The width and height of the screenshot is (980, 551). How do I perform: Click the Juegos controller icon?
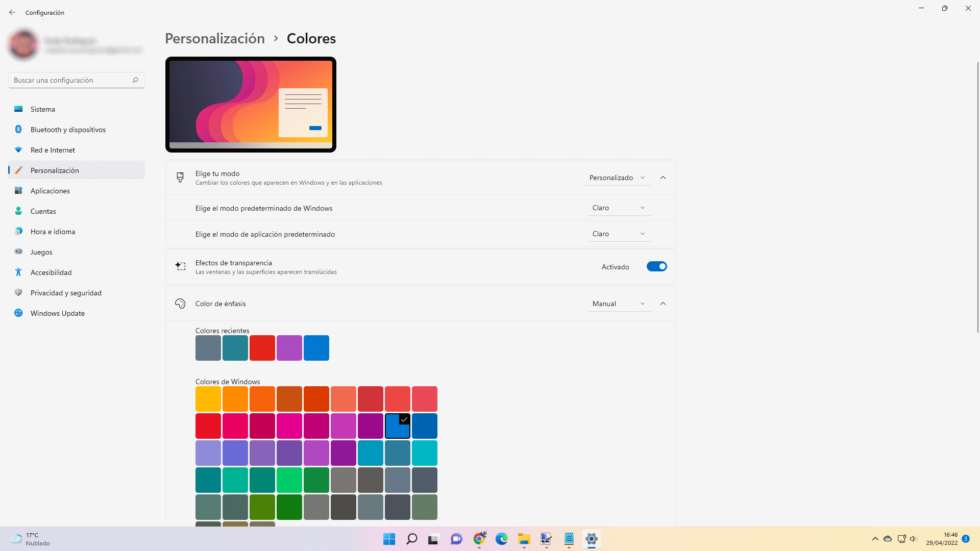click(18, 252)
